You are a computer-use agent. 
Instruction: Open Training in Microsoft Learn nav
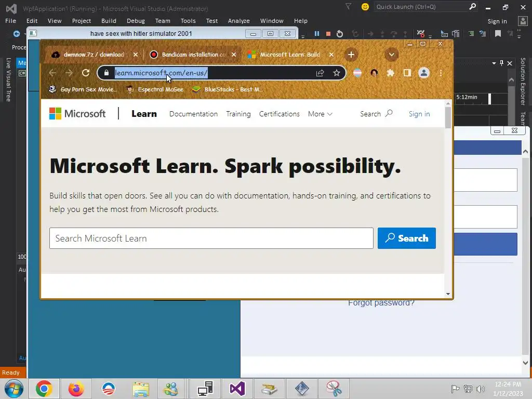tap(238, 114)
